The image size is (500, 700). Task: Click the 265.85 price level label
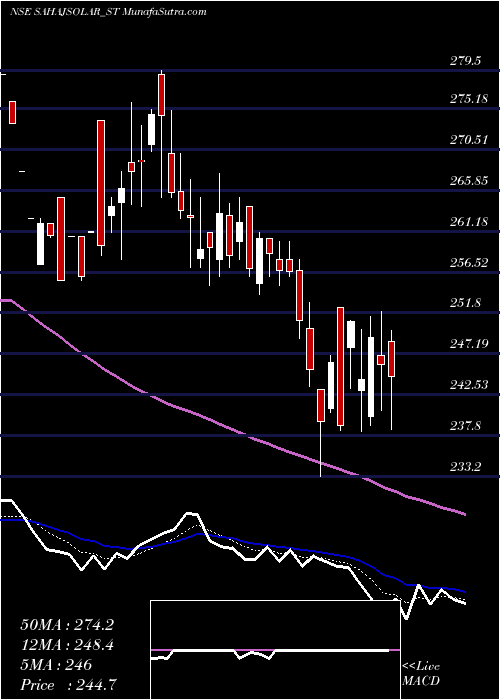[x=468, y=181]
